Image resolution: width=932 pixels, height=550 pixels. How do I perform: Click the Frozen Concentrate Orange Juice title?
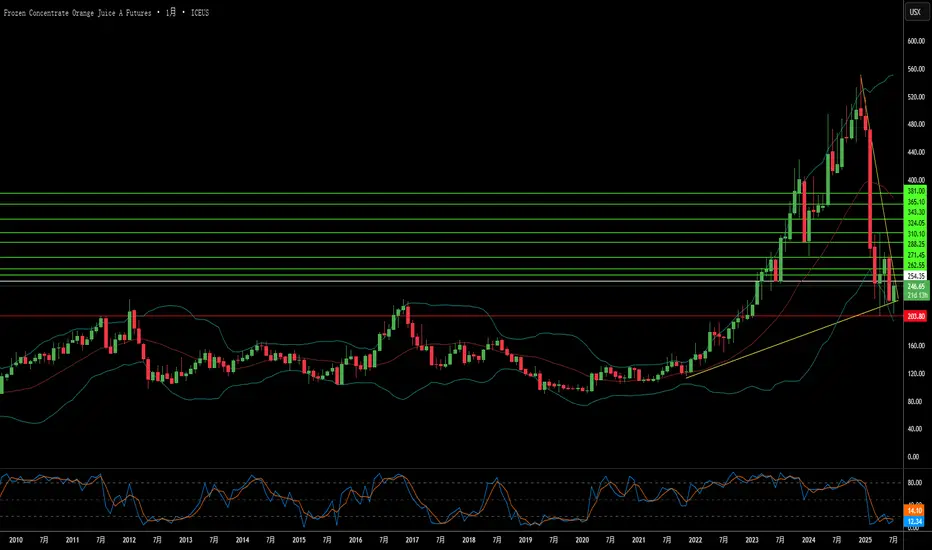88,13
